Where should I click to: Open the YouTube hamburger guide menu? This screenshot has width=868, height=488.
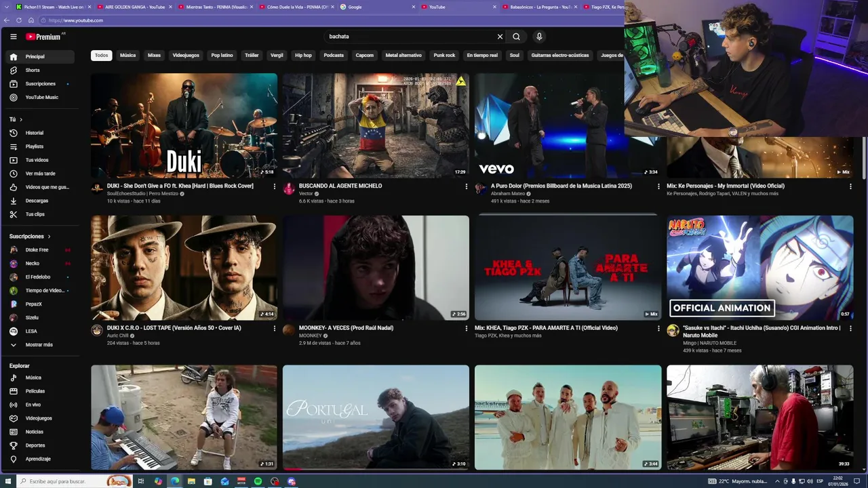pyautogui.click(x=13, y=37)
